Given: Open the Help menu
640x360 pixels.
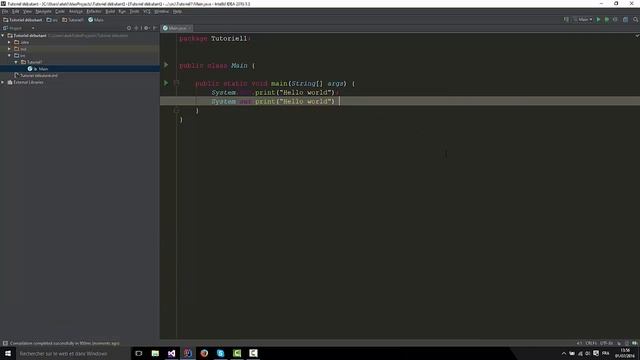Looking at the screenshot, I should (x=177, y=11).
